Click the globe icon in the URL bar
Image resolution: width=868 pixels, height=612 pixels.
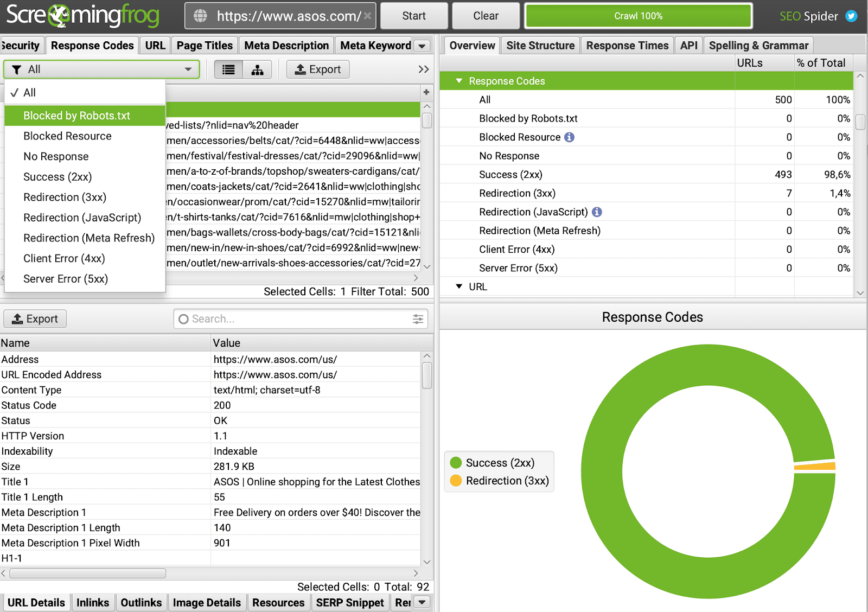[x=200, y=16]
